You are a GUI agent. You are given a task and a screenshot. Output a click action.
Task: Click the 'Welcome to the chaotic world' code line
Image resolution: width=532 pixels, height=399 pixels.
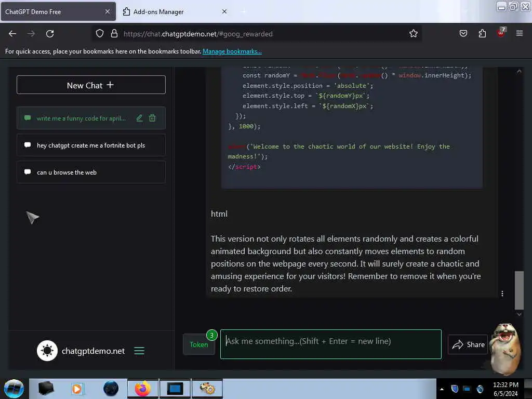pos(339,151)
